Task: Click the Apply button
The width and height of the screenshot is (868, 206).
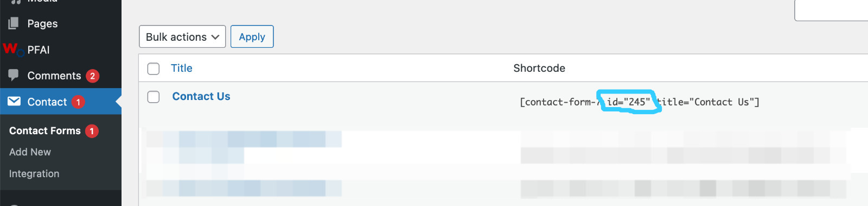Action: (252, 36)
